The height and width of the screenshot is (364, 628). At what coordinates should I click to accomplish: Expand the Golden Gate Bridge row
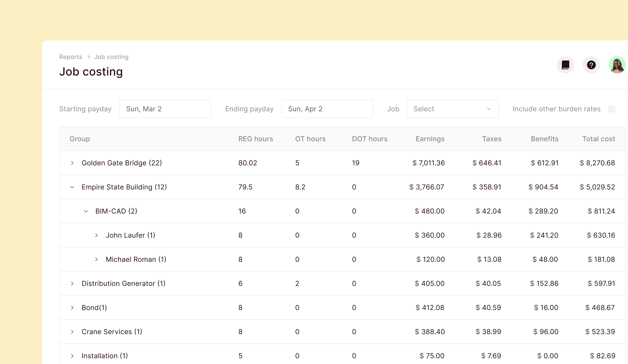point(72,163)
